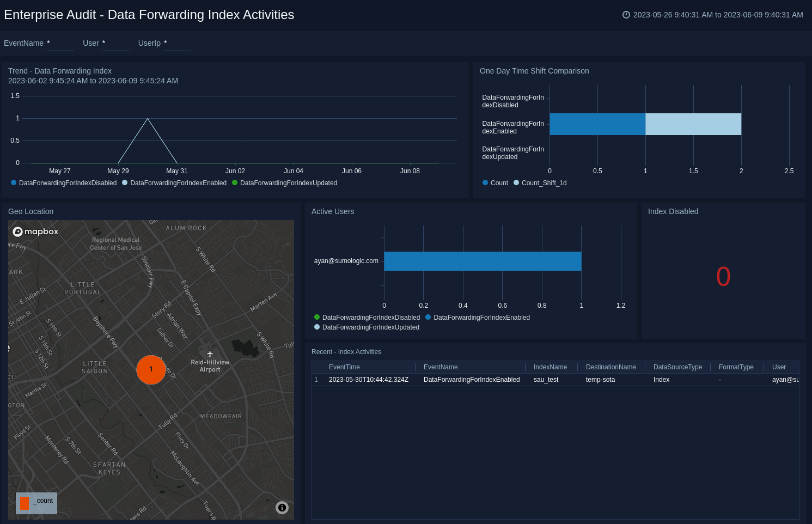812x524 pixels.
Task: Click the ayan@sumologic.com bar in Active Users
Action: (x=483, y=261)
